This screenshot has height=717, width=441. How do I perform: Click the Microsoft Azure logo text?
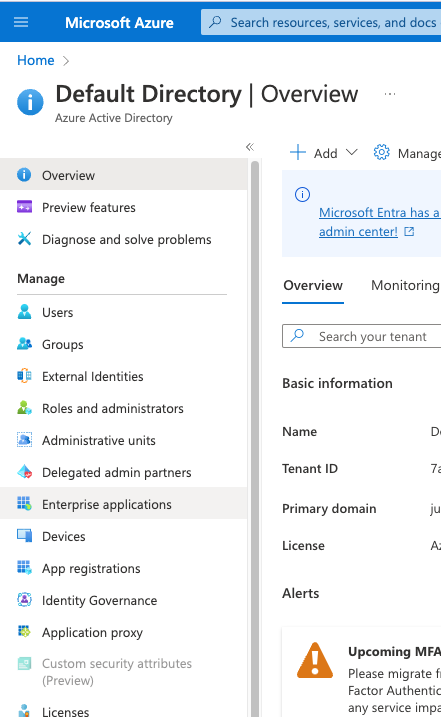click(x=119, y=22)
